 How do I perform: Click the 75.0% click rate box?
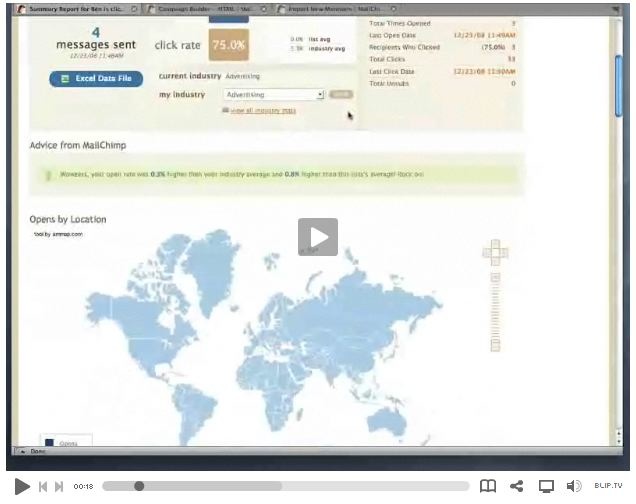229,45
